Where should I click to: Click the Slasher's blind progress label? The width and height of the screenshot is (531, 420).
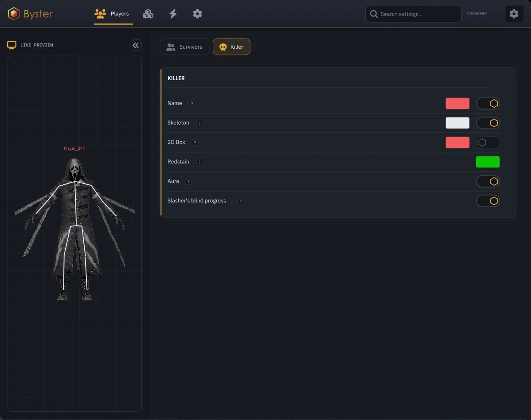[x=196, y=201]
